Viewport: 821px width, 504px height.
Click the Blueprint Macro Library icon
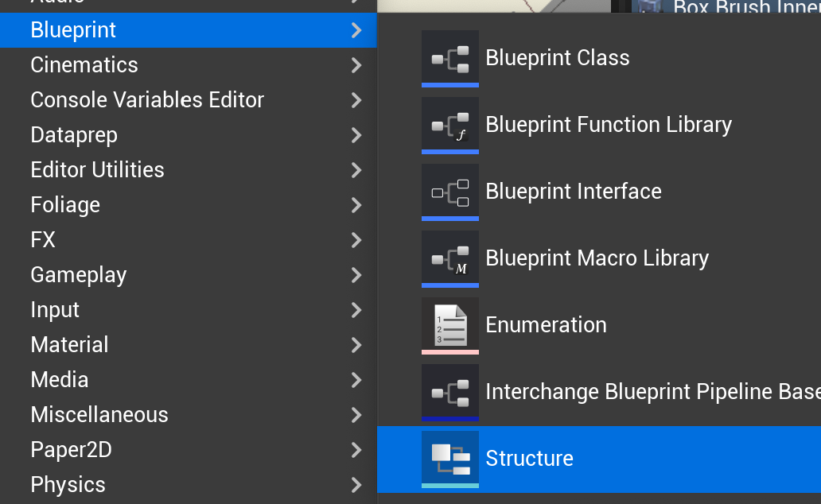tap(450, 258)
